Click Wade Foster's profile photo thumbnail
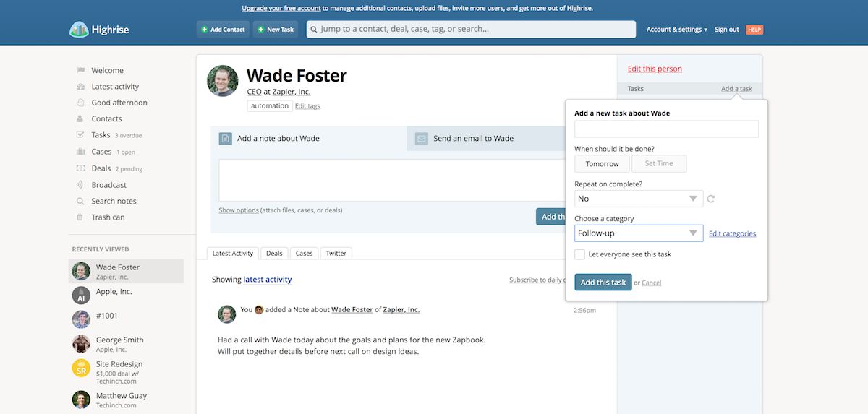868x414 pixels. (223, 81)
